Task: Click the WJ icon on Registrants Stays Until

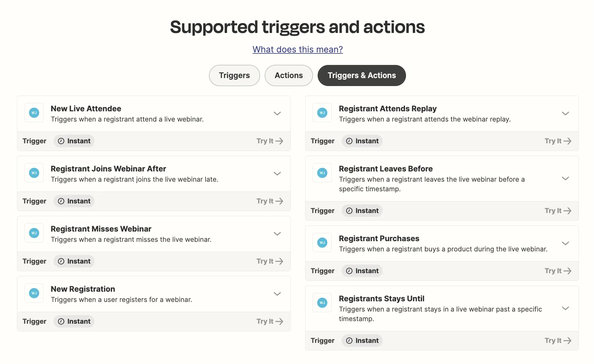Action: [x=322, y=303]
